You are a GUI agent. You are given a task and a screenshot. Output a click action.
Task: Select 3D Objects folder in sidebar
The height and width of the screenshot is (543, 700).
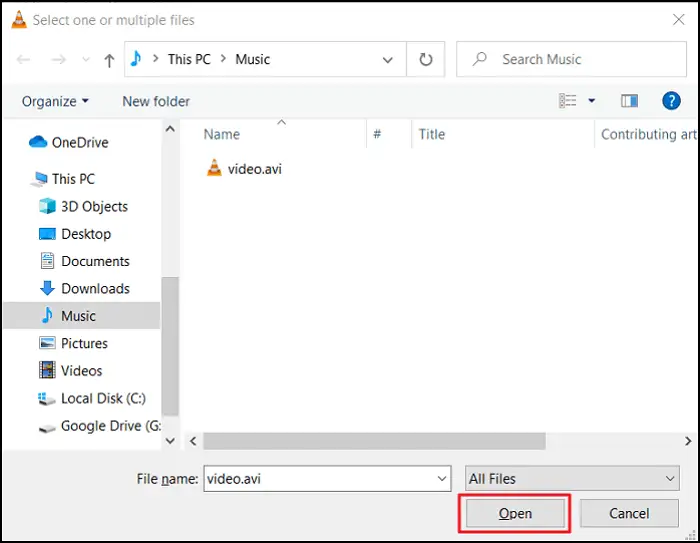tap(94, 206)
